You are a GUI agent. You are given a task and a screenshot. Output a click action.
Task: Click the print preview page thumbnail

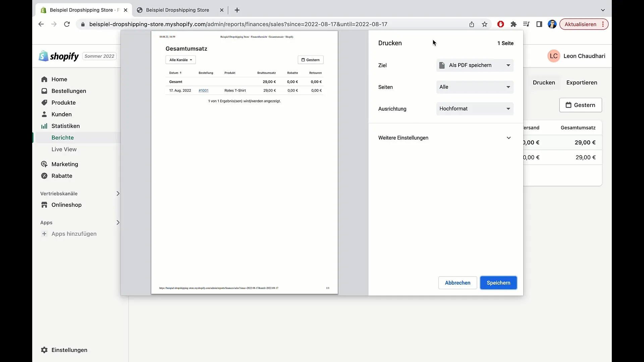point(244,163)
